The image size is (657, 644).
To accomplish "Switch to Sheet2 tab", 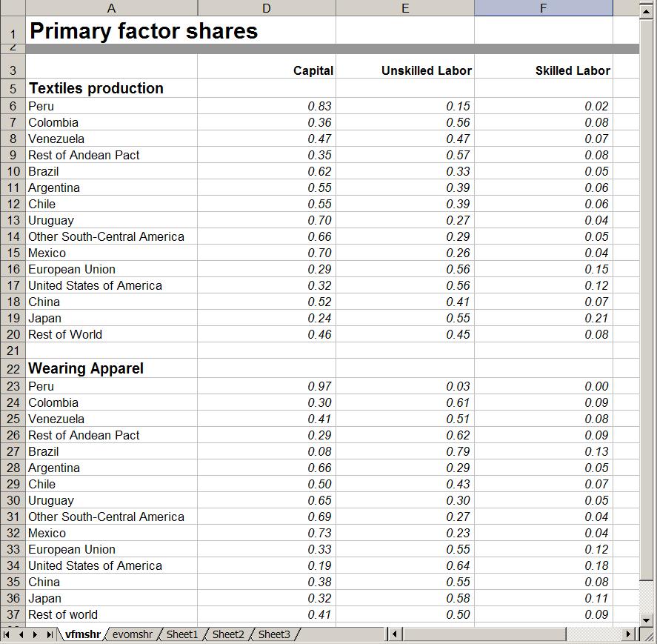I will 228,634.
